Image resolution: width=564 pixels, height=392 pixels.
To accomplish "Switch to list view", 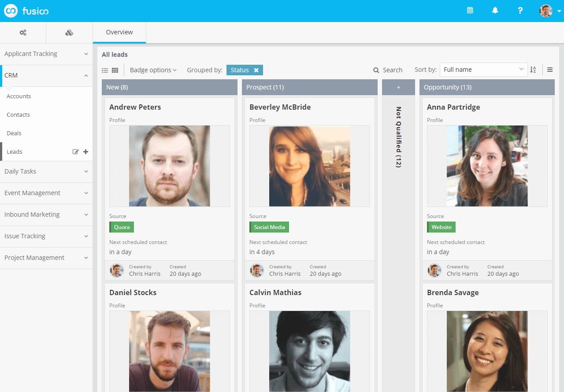I will (105, 70).
